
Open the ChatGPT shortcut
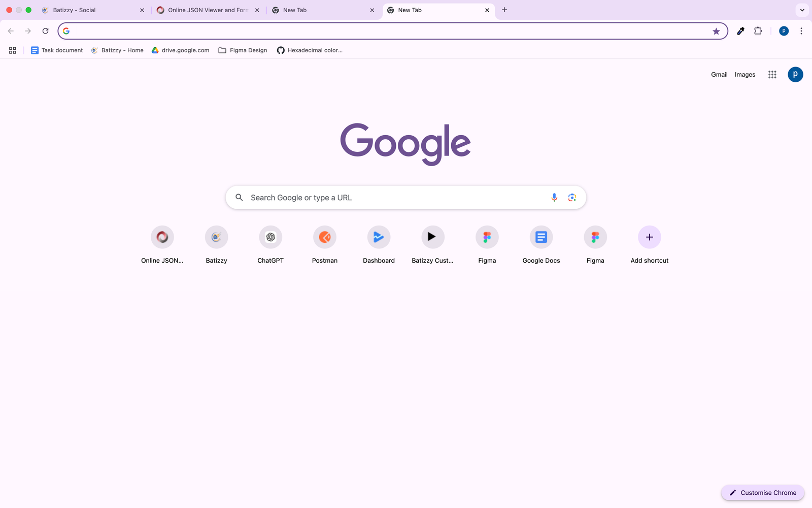270,238
